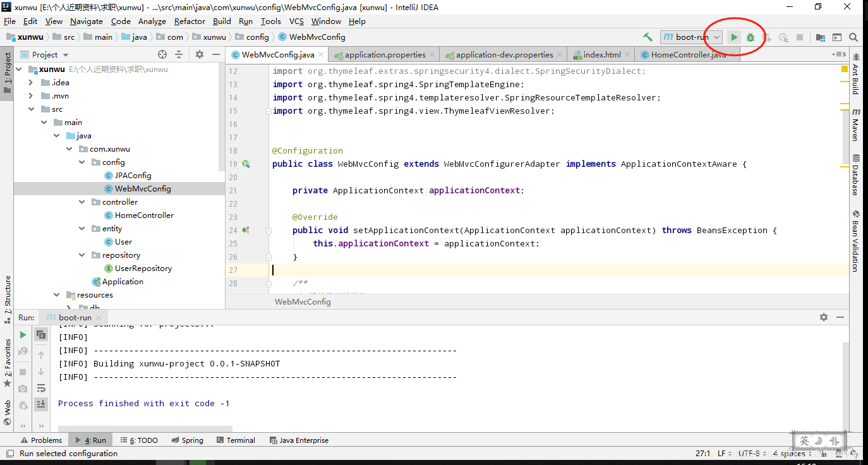The height and width of the screenshot is (465, 868).
Task: Show hidden editor tabs list
Action: click(840, 55)
